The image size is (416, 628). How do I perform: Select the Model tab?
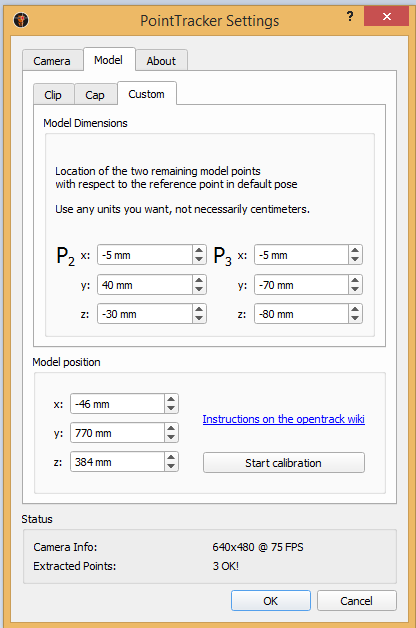(109, 60)
